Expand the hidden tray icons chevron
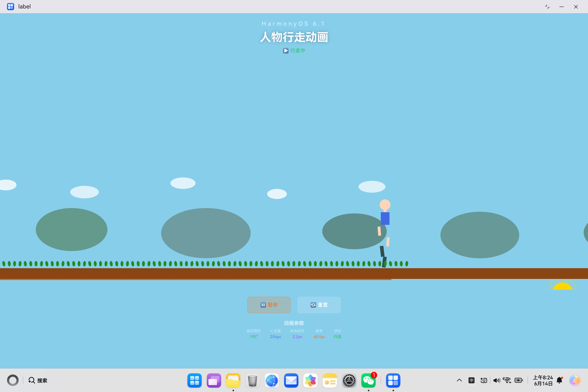 tap(459, 380)
